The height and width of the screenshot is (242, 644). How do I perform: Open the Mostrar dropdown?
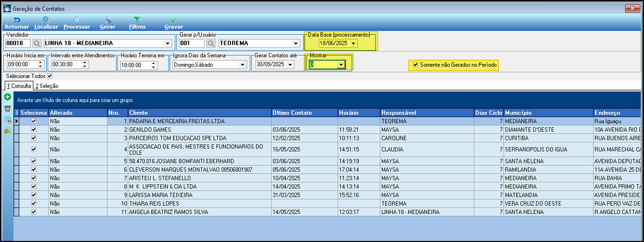(341, 65)
